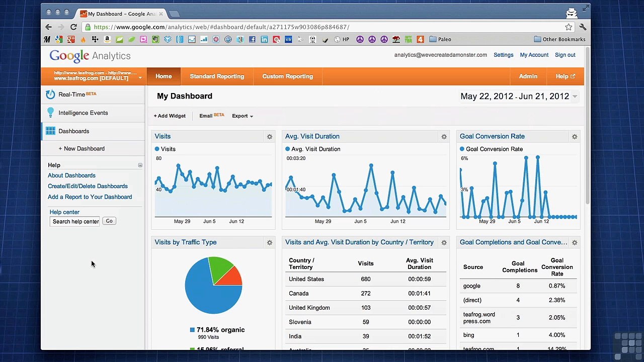
Task: Bookmark page with star icon
Action: pos(569,27)
